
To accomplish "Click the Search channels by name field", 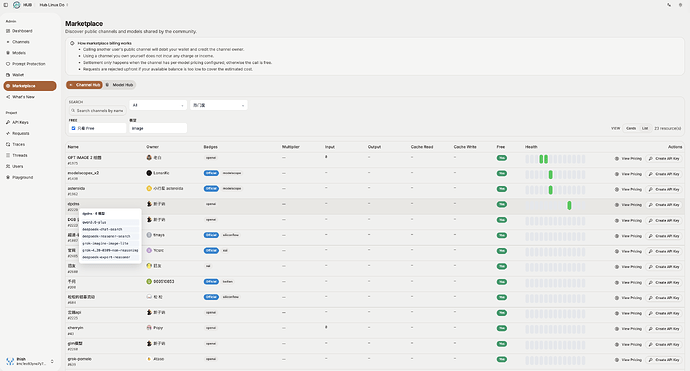I will tap(97, 110).
